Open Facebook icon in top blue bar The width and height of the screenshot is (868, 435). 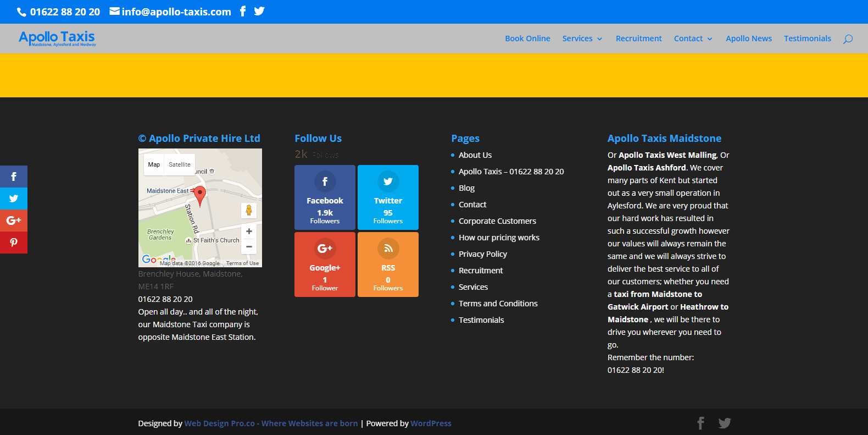[x=243, y=11]
